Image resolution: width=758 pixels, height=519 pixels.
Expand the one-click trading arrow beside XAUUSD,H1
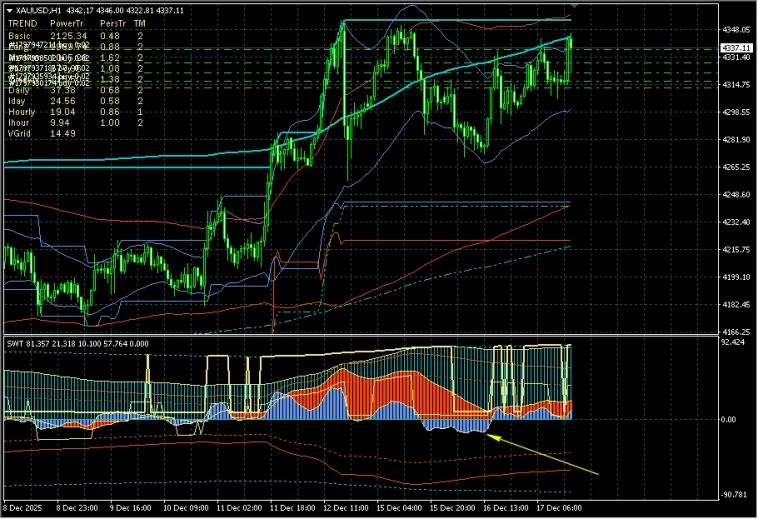(9, 10)
